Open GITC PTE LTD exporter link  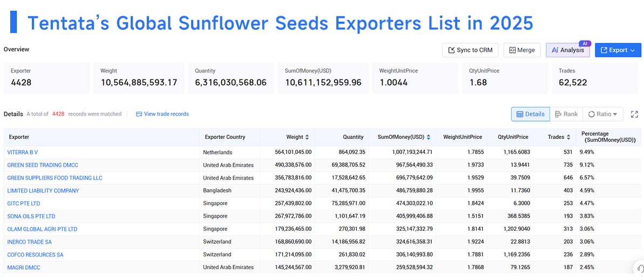[23, 203]
